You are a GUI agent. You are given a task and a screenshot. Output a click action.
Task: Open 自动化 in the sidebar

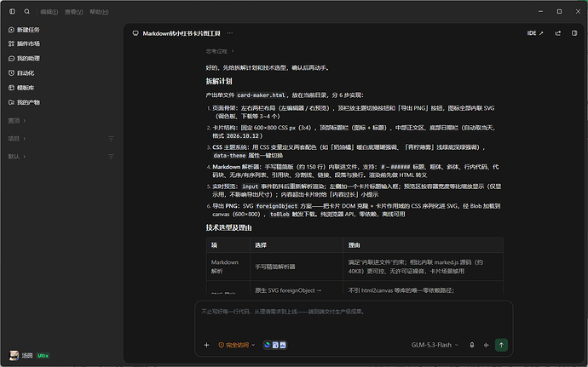(x=21, y=73)
